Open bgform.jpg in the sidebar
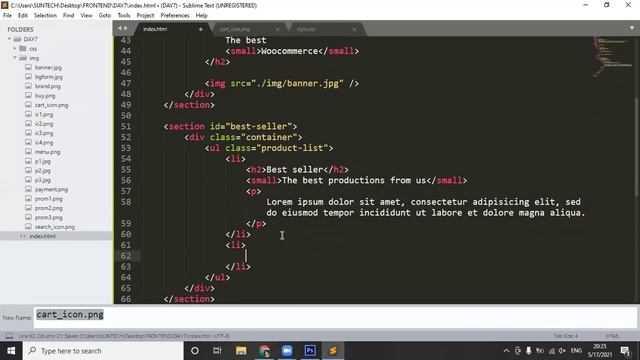The width and height of the screenshot is (640, 360). coord(49,77)
